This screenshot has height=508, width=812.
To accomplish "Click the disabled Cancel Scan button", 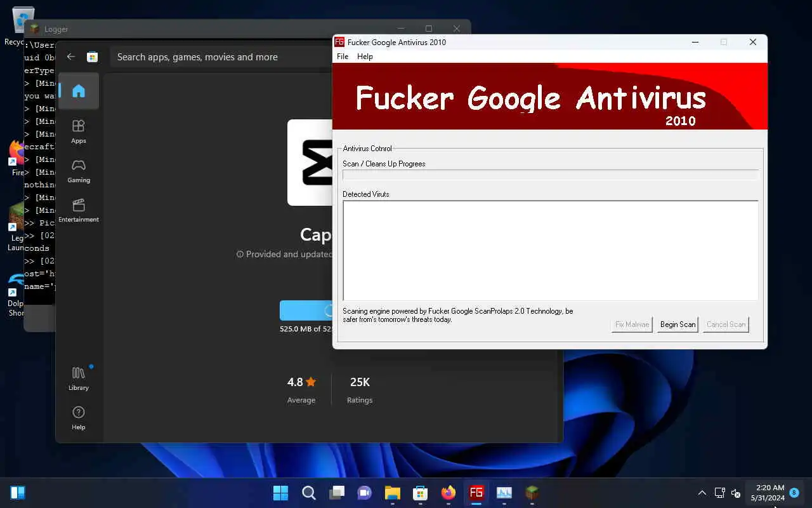I will (x=726, y=324).
